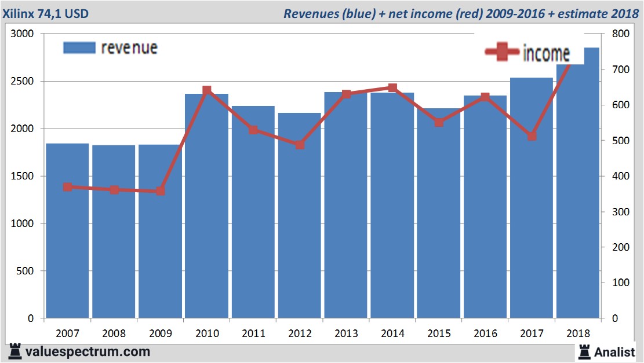Click the 200 income axis value
This screenshot has height=363, width=644.
point(621,247)
